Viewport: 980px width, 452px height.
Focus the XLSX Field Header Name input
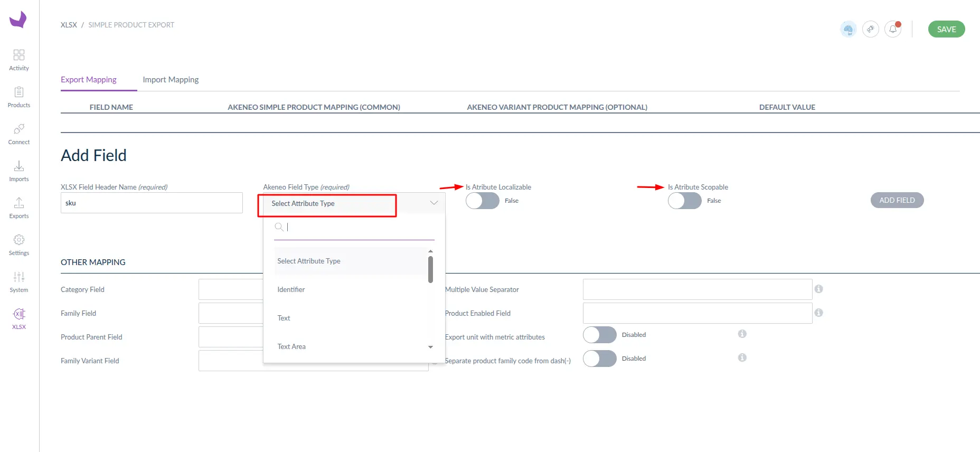tap(152, 203)
